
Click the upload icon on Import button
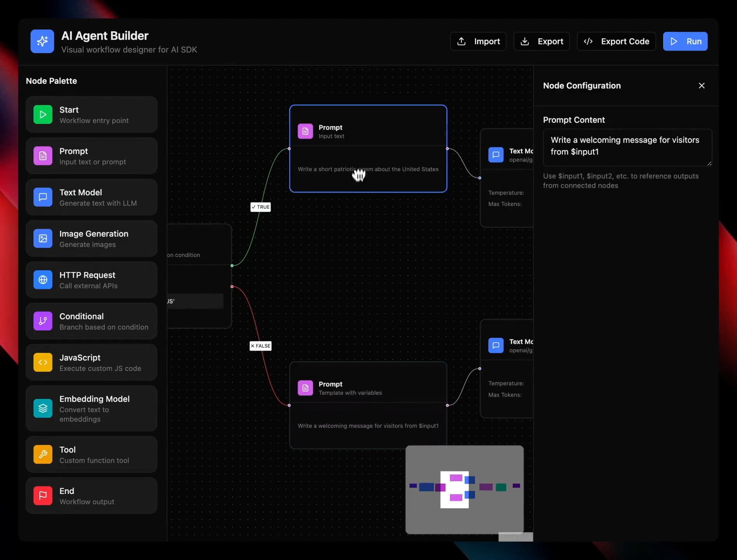(461, 41)
